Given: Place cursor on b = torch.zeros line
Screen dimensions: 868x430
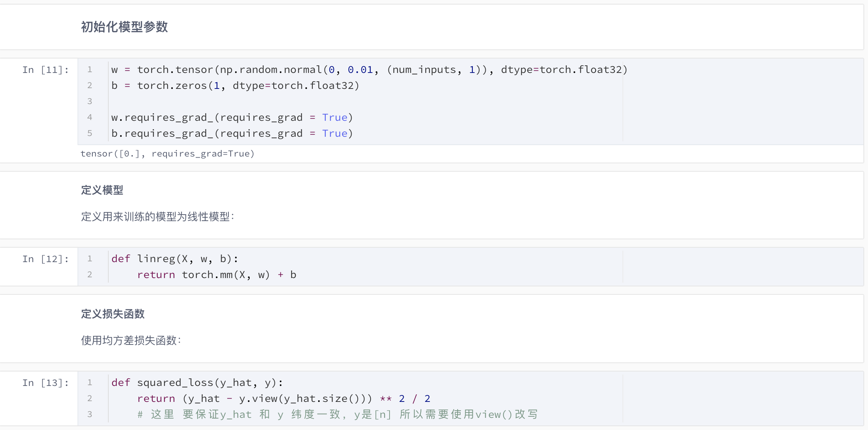Looking at the screenshot, I should [235, 86].
